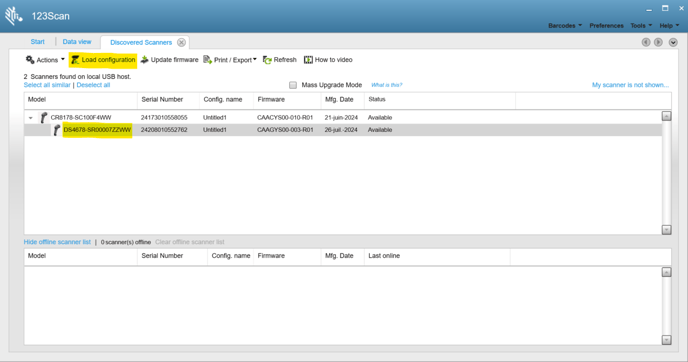Screen dimensions: 688x362
Task: Click the next tab arrow icon
Action: (x=658, y=42)
